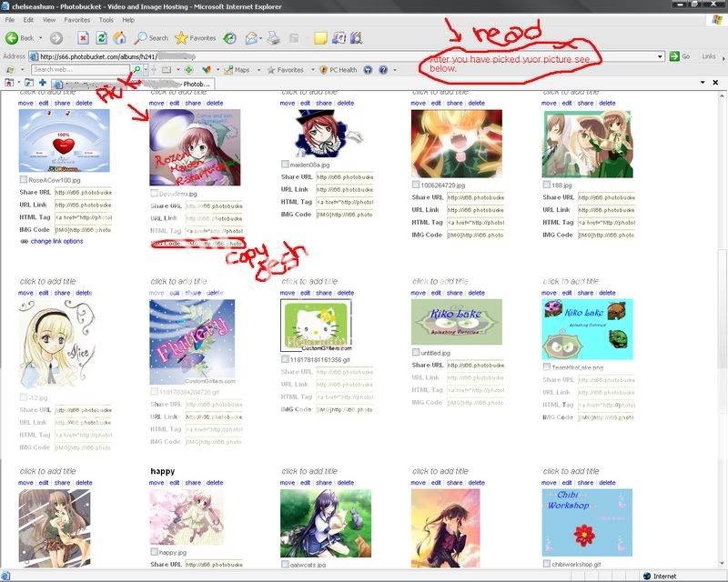Click the 'change link options' link
The width and height of the screenshot is (728, 582).
[56, 241]
